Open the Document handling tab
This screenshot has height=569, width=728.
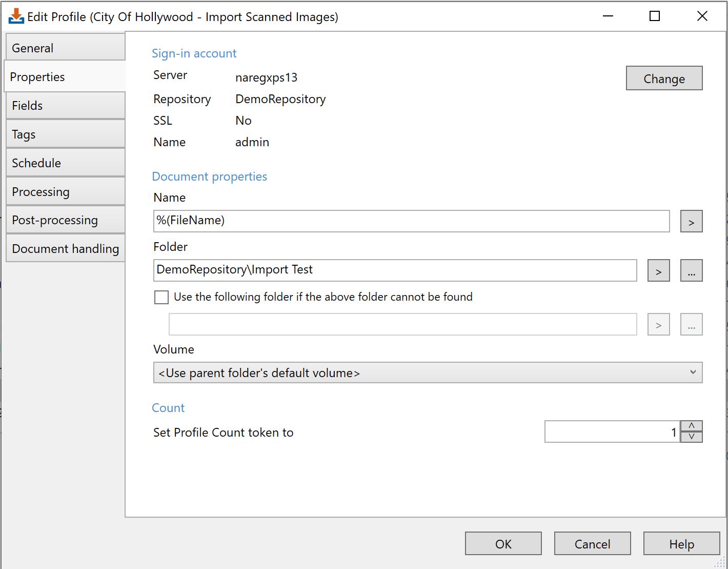(x=65, y=249)
